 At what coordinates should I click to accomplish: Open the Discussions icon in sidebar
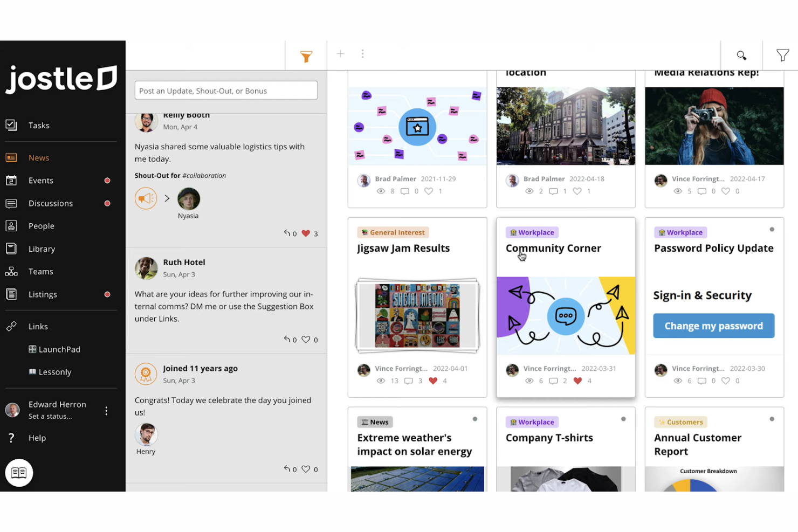tap(11, 203)
